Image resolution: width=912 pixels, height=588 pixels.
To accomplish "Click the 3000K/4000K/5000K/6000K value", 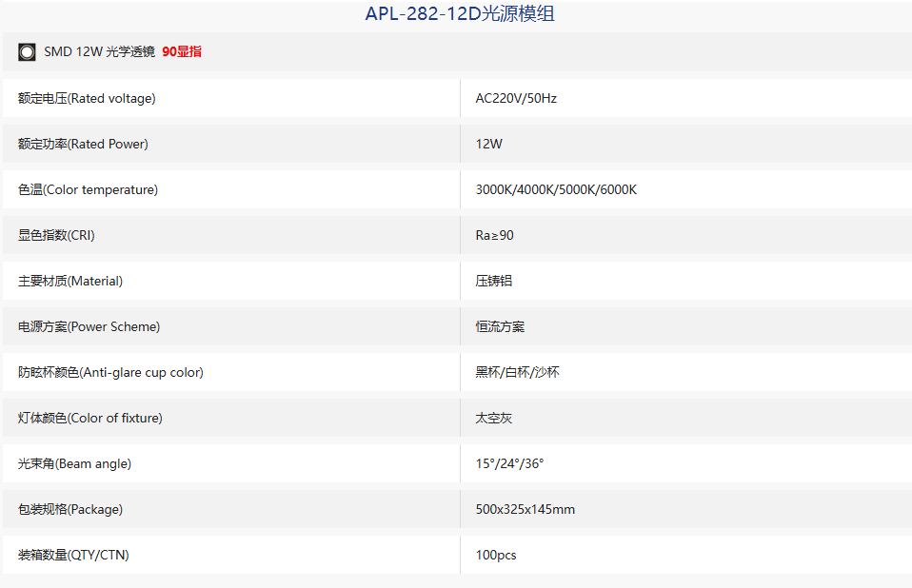I will coord(556,189).
